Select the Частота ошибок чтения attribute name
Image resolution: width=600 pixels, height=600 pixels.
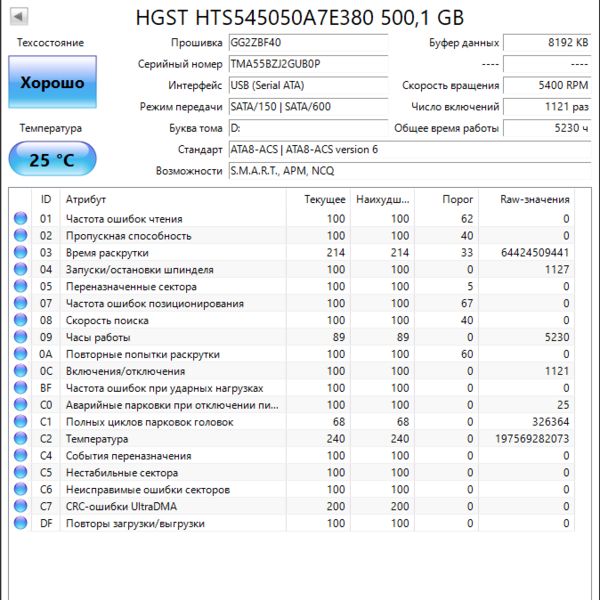coord(124,219)
